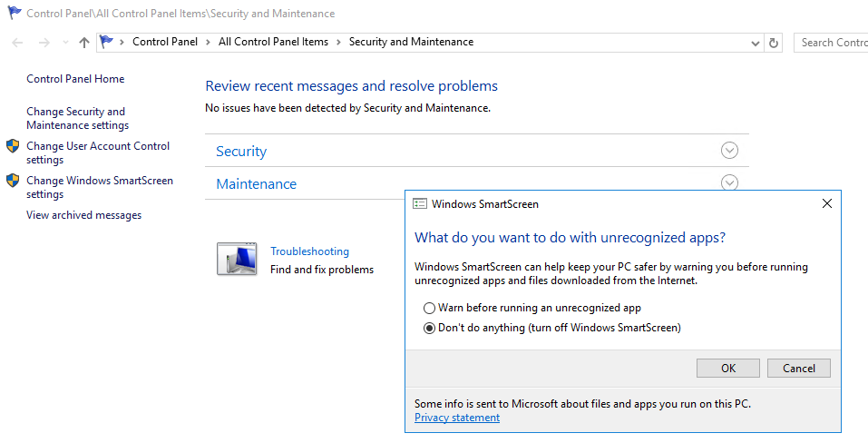
Task: Click 'Review recent messages and resolve problems' heading
Action: [352, 86]
